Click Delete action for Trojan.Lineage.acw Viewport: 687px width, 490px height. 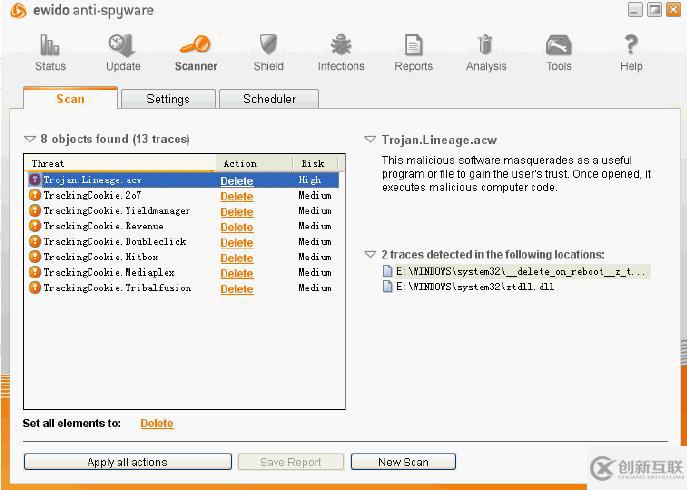[237, 181]
